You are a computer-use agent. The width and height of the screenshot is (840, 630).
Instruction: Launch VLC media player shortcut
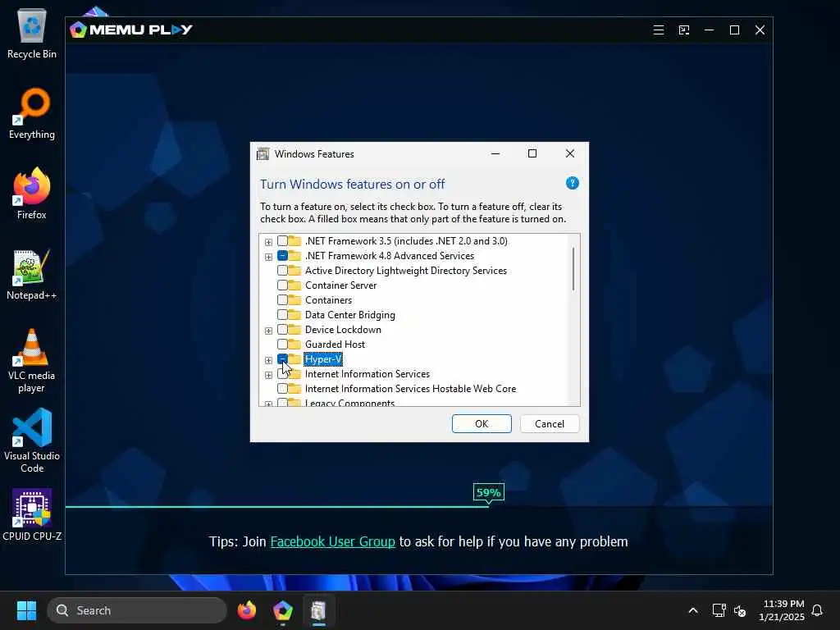(x=32, y=361)
